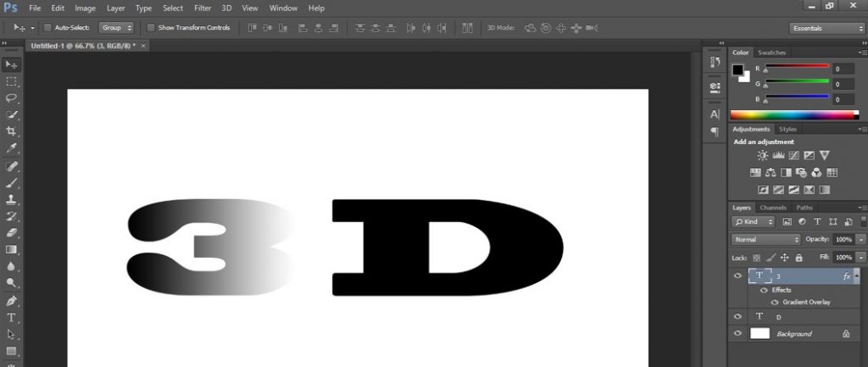
Task: Click the Opacity value field
Action: coord(843,240)
